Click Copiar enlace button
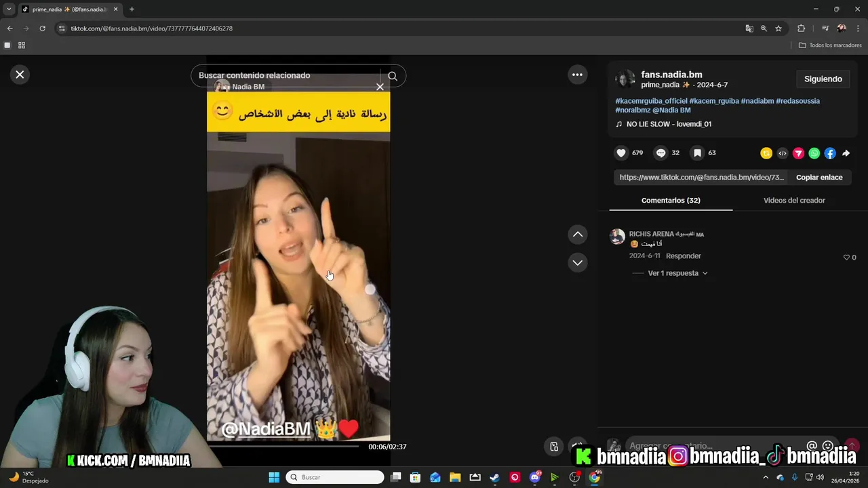The image size is (868, 488). coord(819,178)
